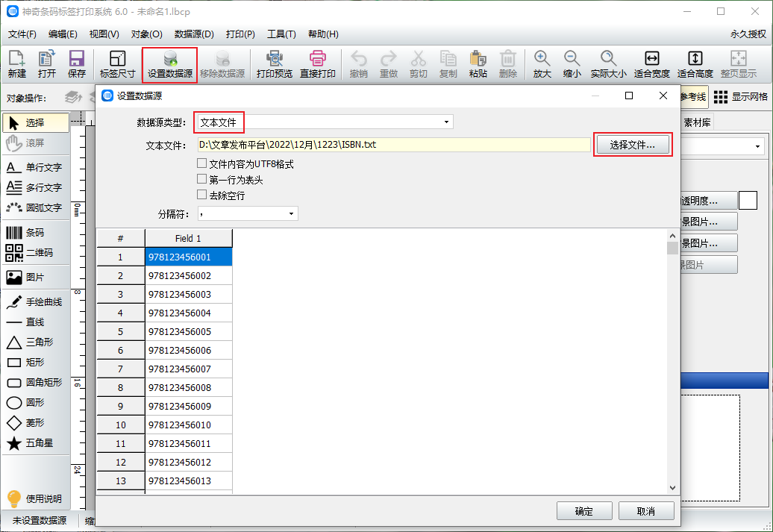The image size is (773, 532).
Task: Click the 删除 trash icon
Action: pos(508,64)
